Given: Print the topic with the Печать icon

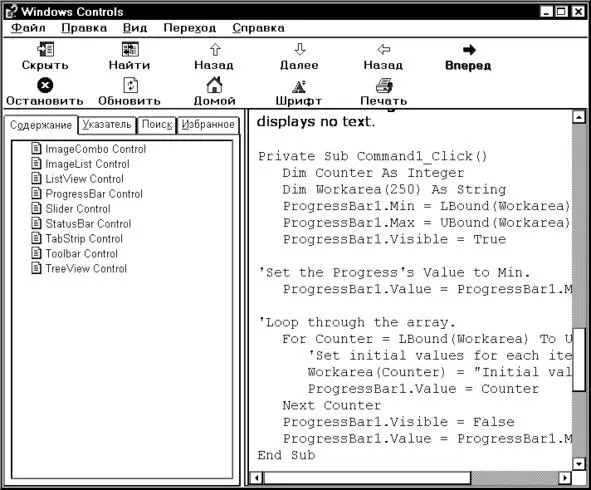Looking at the screenshot, I should tap(384, 86).
